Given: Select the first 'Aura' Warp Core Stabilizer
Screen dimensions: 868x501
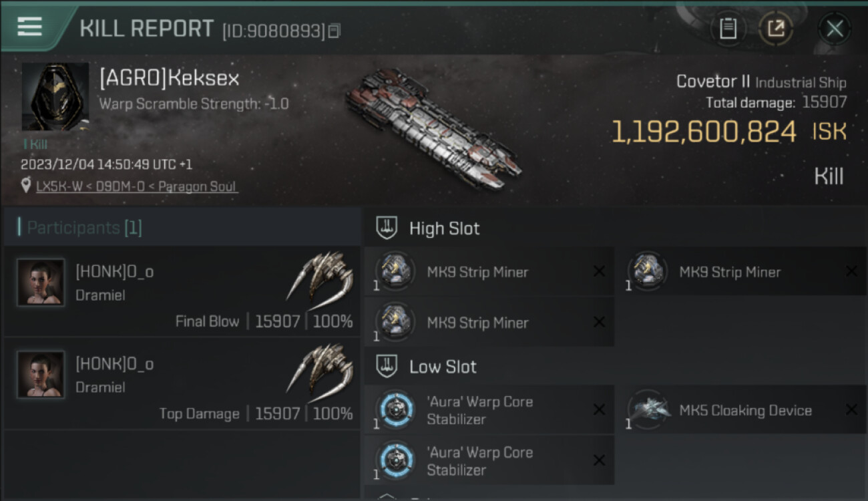Looking at the screenshot, I should 489,409.
